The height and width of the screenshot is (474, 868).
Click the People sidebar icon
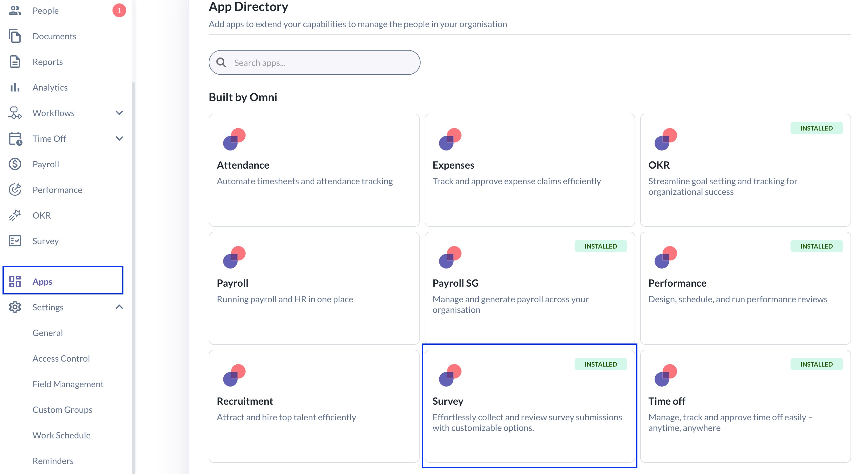pyautogui.click(x=15, y=10)
